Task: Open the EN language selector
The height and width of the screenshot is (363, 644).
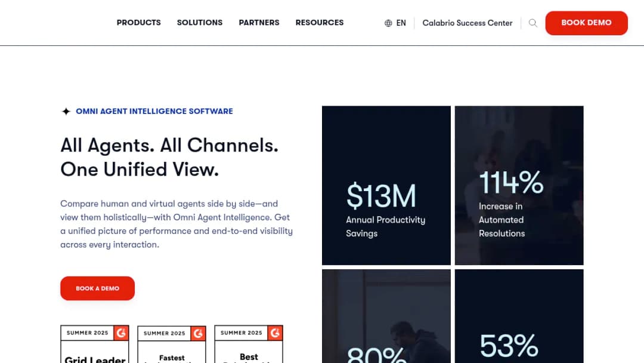Action: (x=395, y=23)
